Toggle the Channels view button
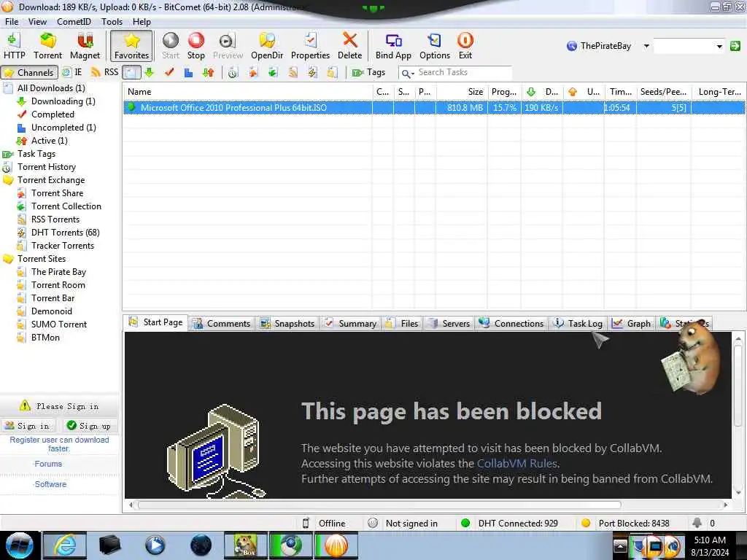This screenshot has height=560, width=747. point(29,72)
